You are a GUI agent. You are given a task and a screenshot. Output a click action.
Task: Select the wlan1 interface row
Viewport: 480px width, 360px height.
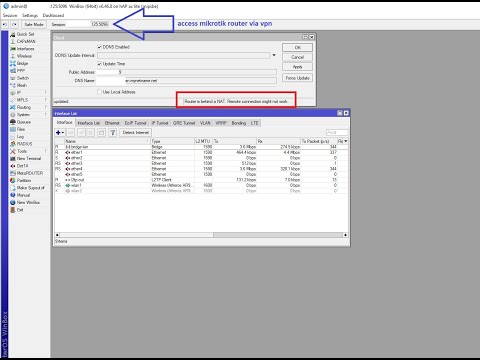pos(201,185)
